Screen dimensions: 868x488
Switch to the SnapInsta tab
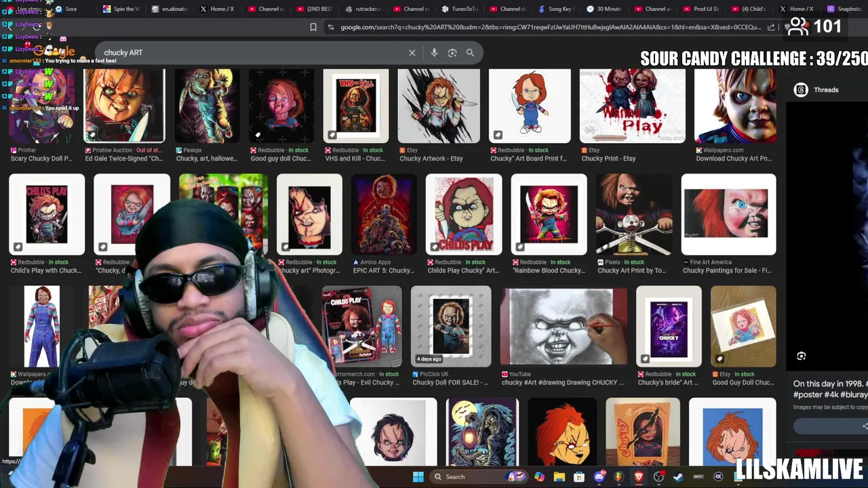[845, 9]
